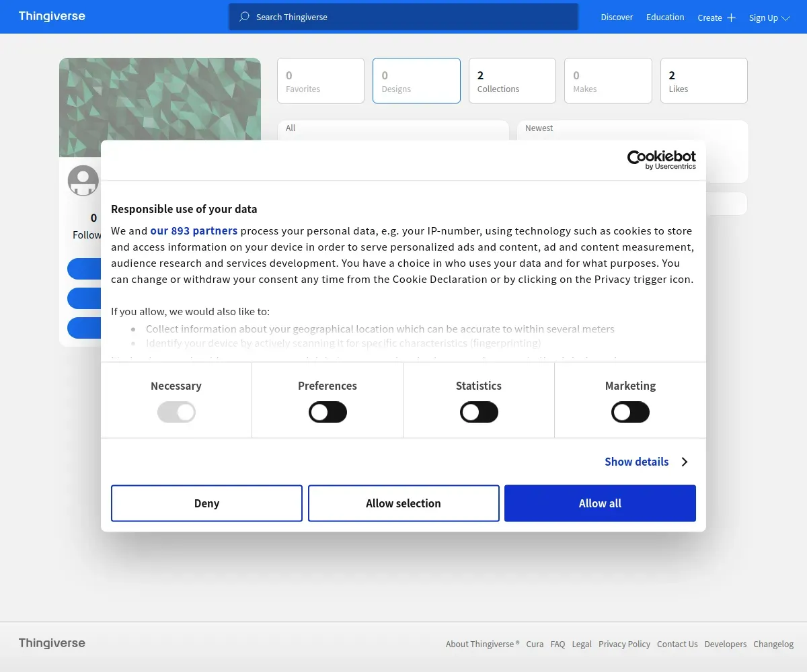Click the Create plus icon
The height and width of the screenshot is (672, 807).
point(731,18)
